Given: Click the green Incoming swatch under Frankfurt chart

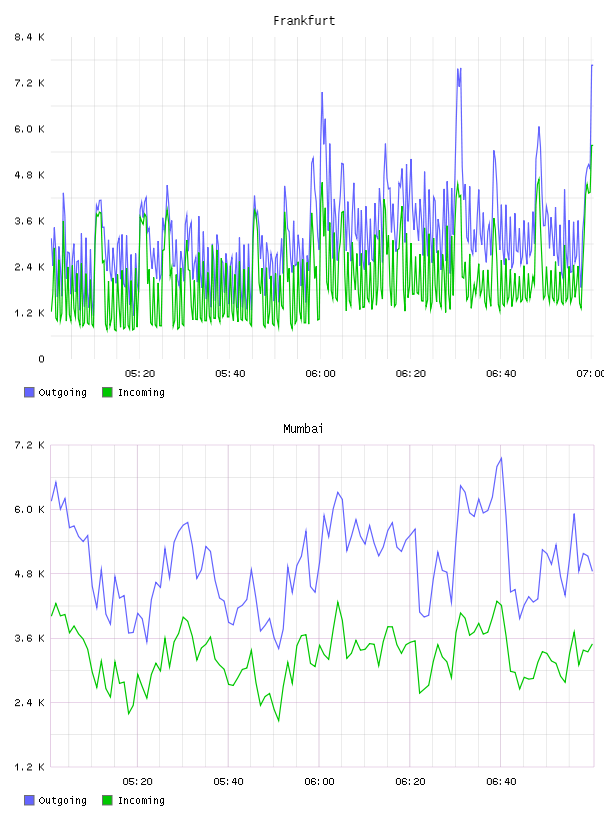Looking at the screenshot, I should click(x=107, y=392).
